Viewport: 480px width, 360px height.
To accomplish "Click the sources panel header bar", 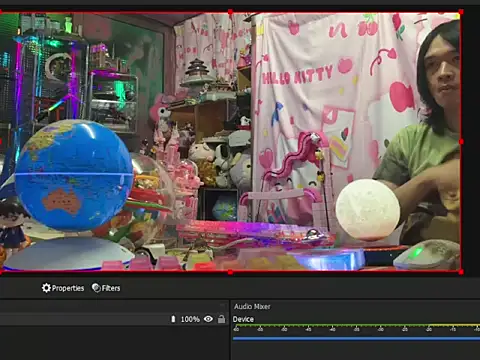I will (114, 306).
